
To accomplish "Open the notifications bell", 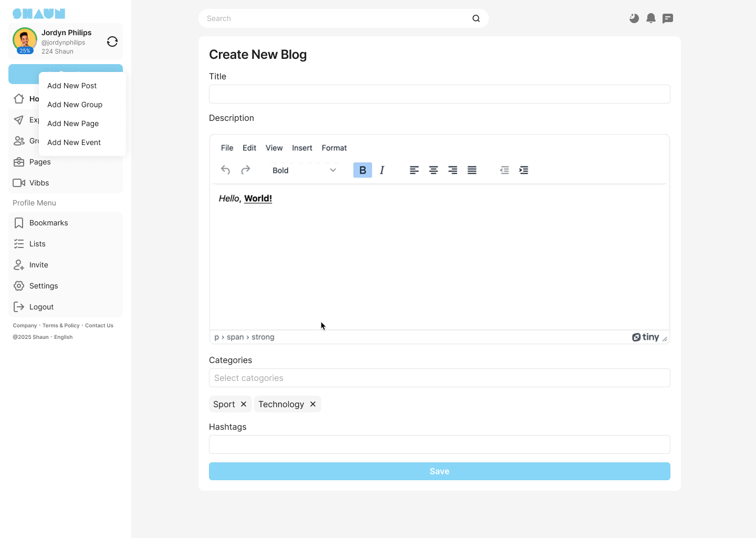I will coord(651,18).
